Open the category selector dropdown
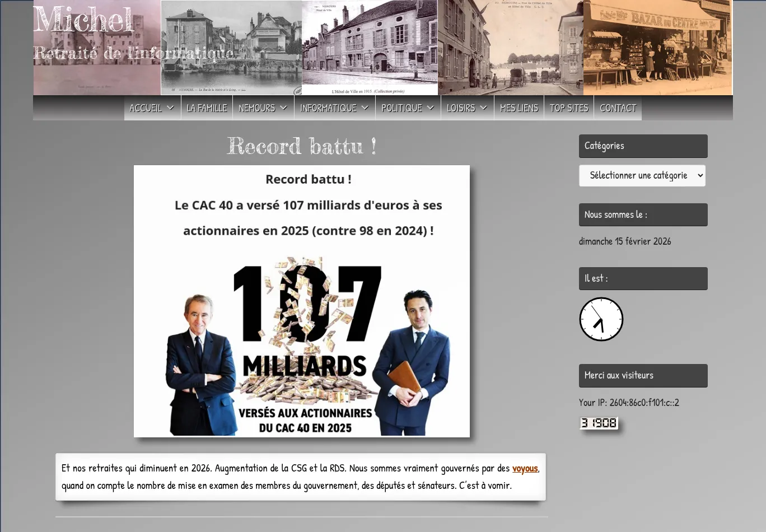Screen dimensions: 766x532 642,176
